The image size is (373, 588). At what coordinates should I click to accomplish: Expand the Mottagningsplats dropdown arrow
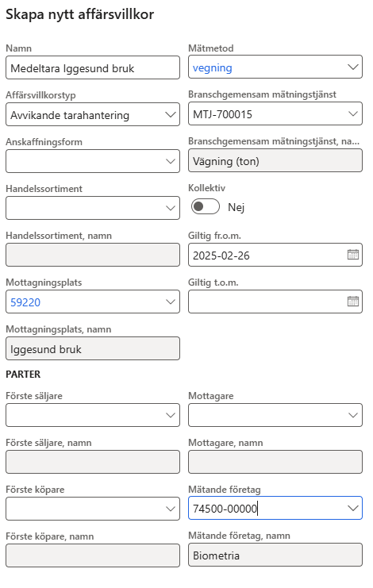tap(170, 302)
